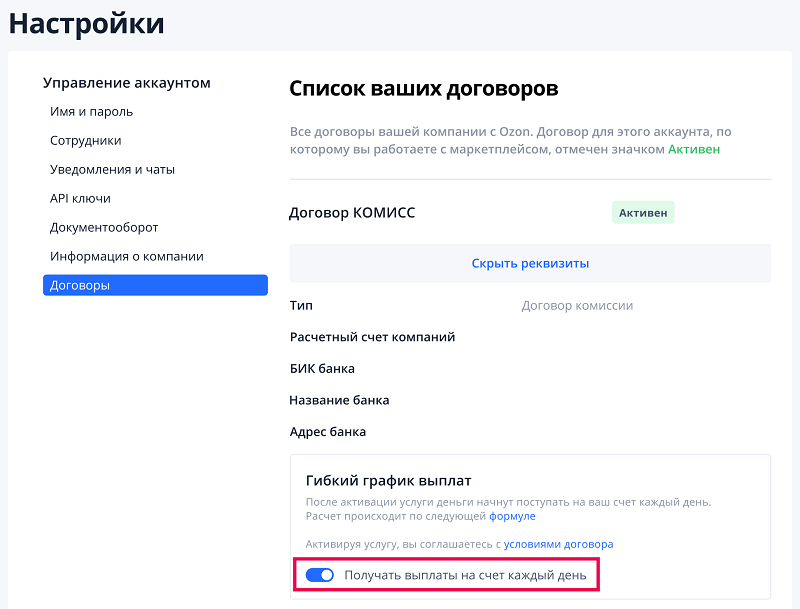Viewport: 800px width, 609px height.
Task: Click the «Гибкий график выплат» heading
Action: (x=388, y=481)
